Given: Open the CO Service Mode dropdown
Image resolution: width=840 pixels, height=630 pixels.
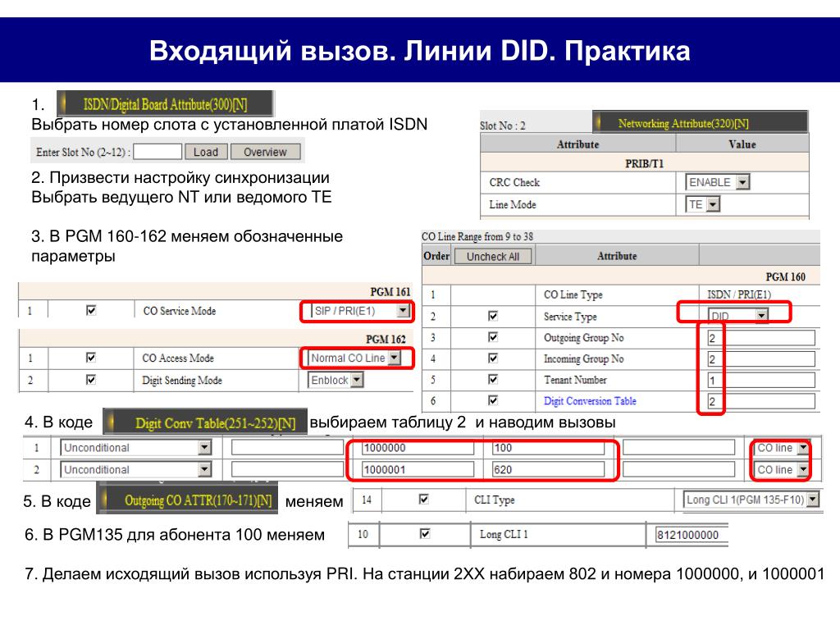Looking at the screenshot, I should (361, 311).
